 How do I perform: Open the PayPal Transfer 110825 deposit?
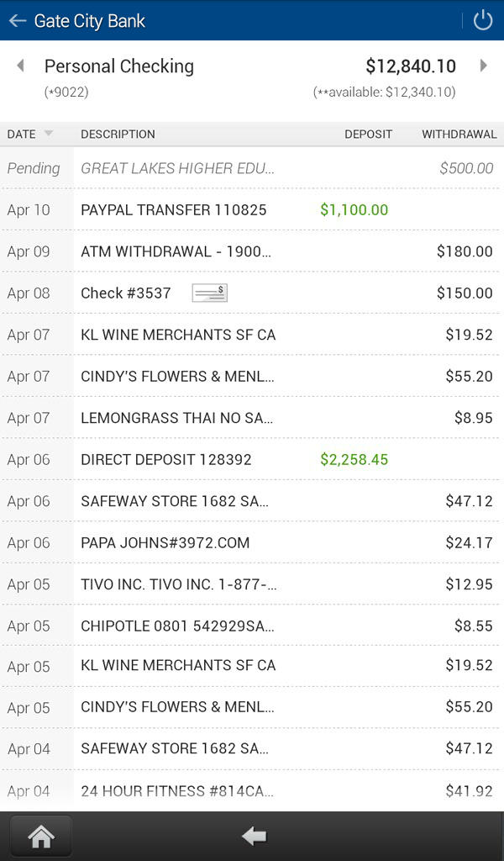(x=252, y=209)
